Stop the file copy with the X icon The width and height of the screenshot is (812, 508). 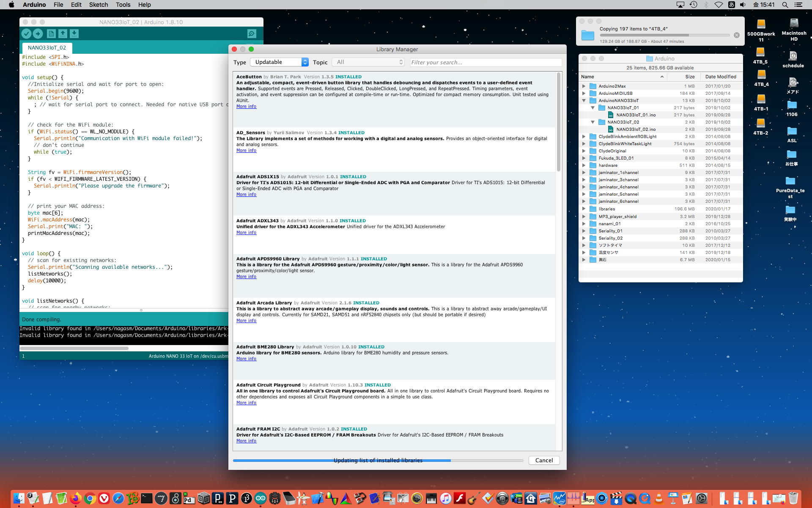(737, 35)
